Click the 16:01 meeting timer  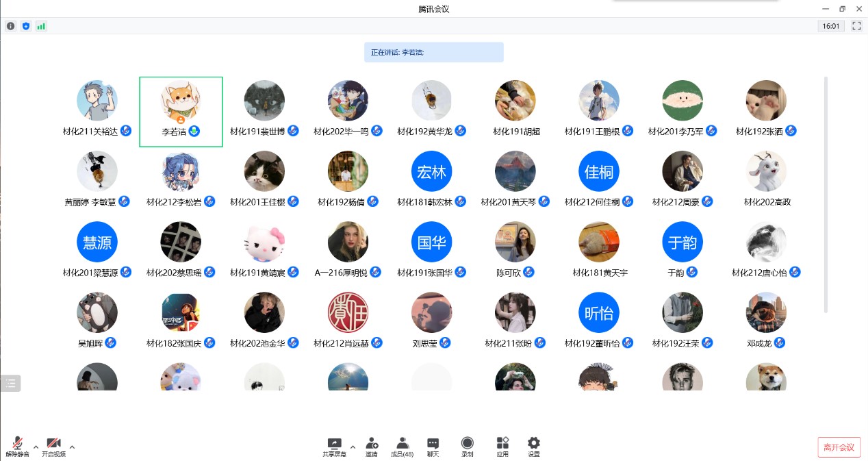[830, 26]
